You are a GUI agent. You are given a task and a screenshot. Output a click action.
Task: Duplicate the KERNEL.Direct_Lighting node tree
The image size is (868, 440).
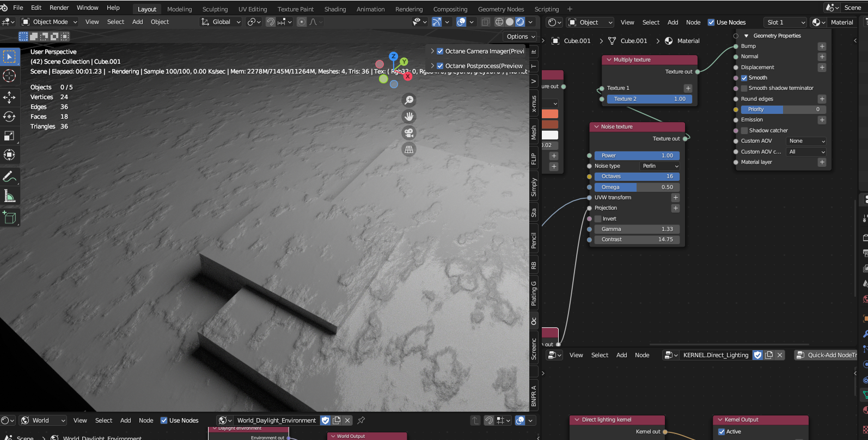coord(769,355)
